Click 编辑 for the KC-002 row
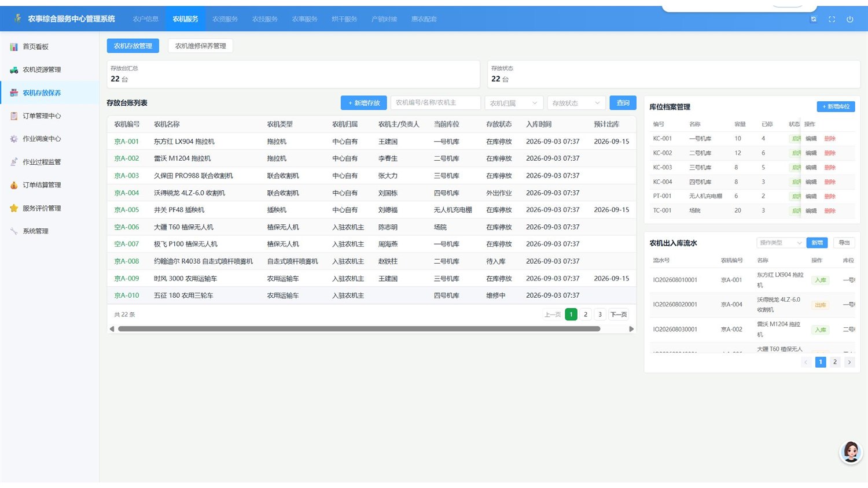Viewport: 868px width, 488px height. [x=811, y=153]
